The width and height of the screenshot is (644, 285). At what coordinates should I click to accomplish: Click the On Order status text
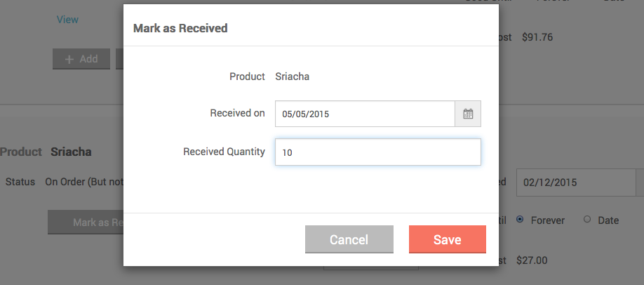coord(84,182)
